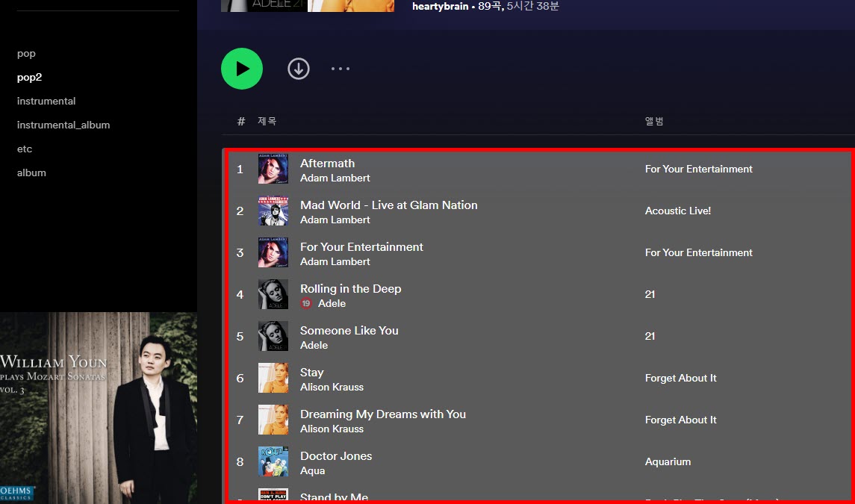The height and width of the screenshot is (504, 855).
Task: Select the Rolling in the Deep title
Action: pyautogui.click(x=351, y=288)
